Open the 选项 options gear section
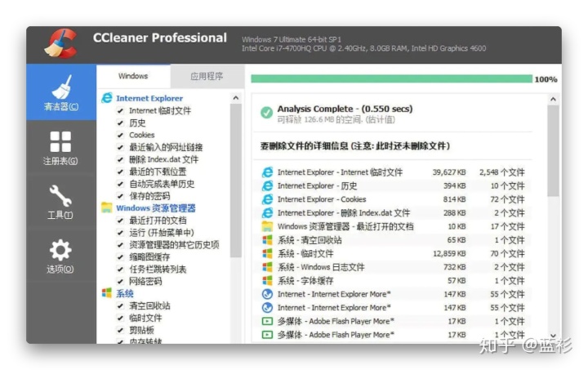 (60, 256)
